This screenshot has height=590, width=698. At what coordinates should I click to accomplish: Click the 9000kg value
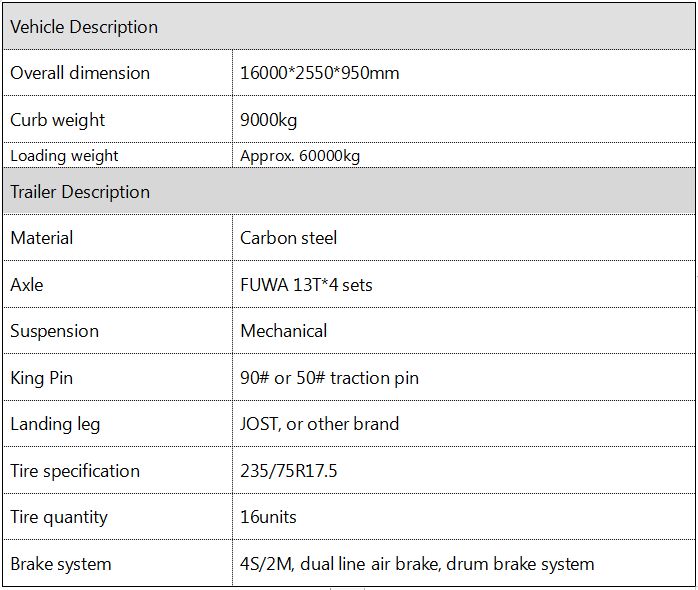[268, 120]
